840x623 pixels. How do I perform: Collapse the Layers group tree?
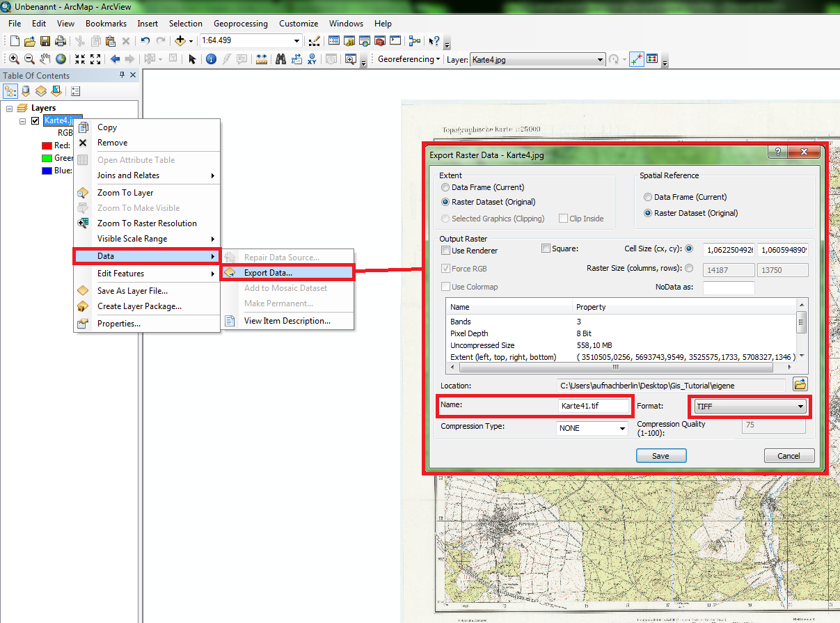(x=9, y=109)
